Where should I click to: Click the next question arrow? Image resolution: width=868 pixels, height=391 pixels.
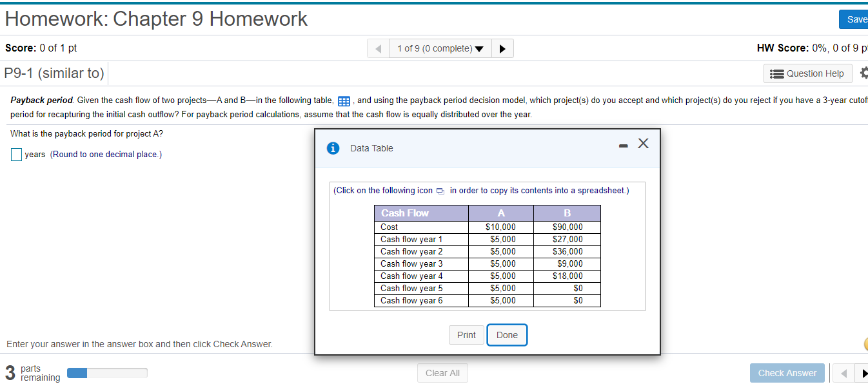(502, 48)
